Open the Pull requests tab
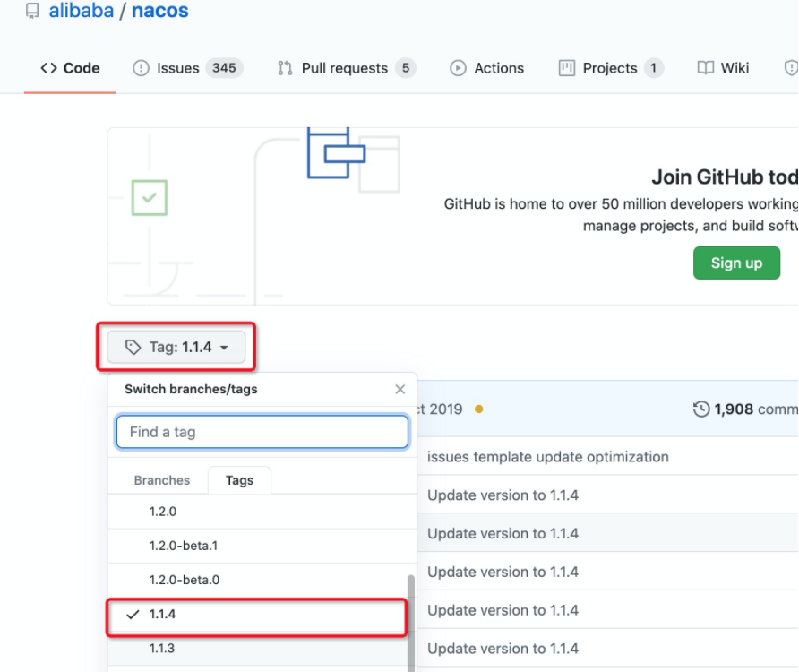This screenshot has width=799, height=672. (x=347, y=68)
